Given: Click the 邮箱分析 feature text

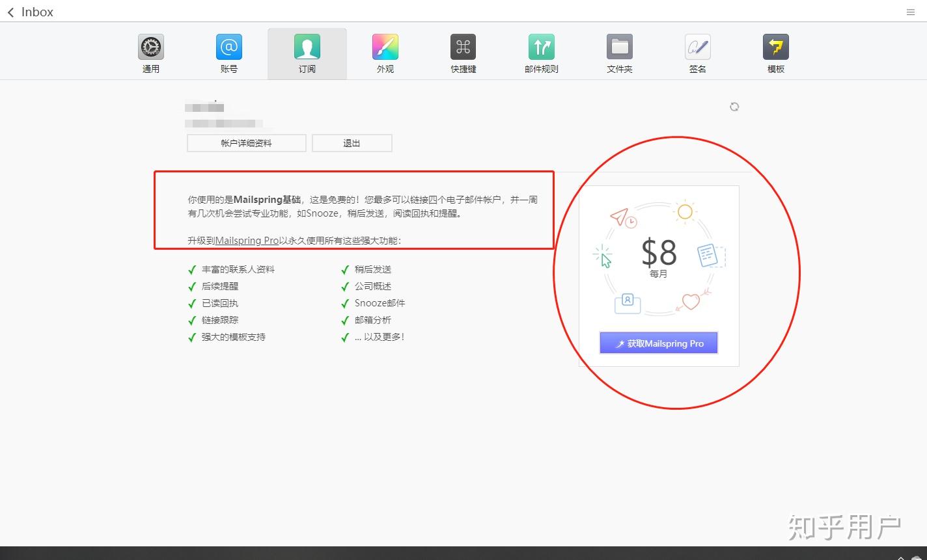Looking at the screenshot, I should pyautogui.click(x=373, y=320).
